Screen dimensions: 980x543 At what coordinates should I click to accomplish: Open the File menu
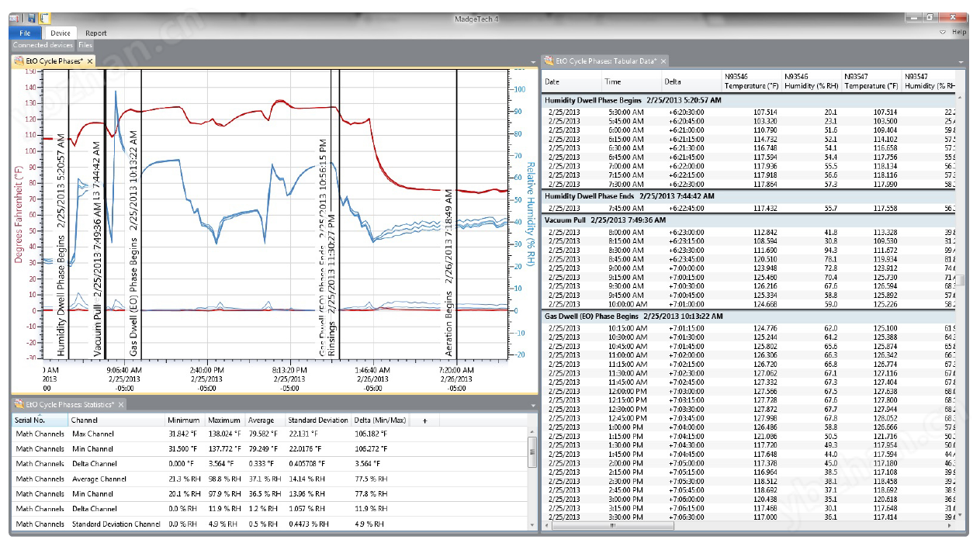(25, 33)
